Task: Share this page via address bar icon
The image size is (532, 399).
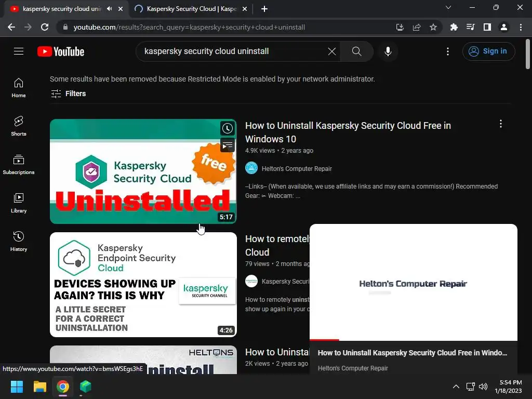Action: (416, 27)
